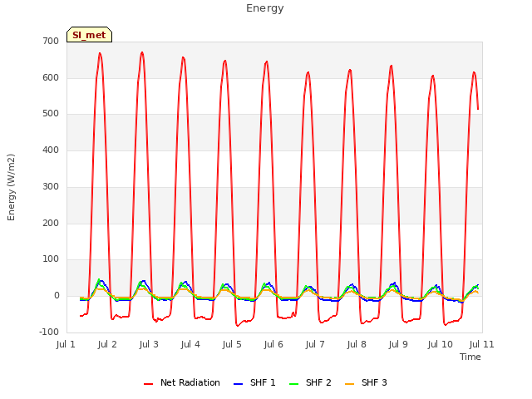Image resolution: width=532 pixels, height=399 pixels.
Task: Click the Jul 9 x-axis tick label
Action: point(398,344)
